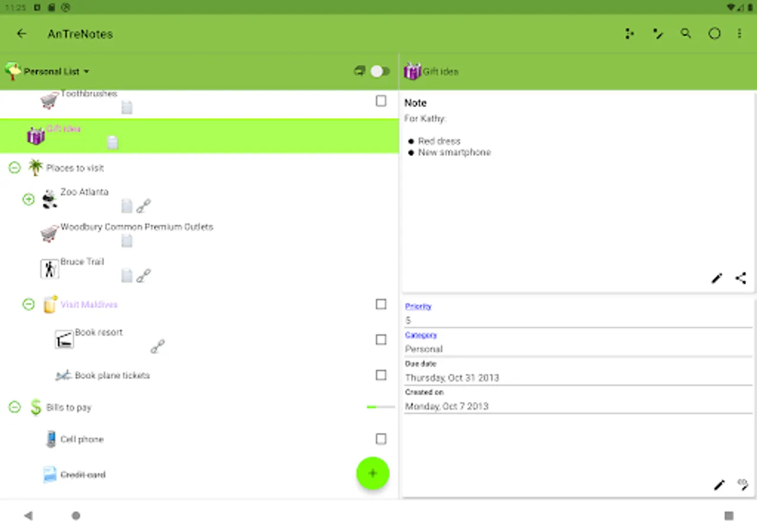The height and width of the screenshot is (532, 757).
Task: Click the circle icon in the toolbar
Action: (714, 34)
